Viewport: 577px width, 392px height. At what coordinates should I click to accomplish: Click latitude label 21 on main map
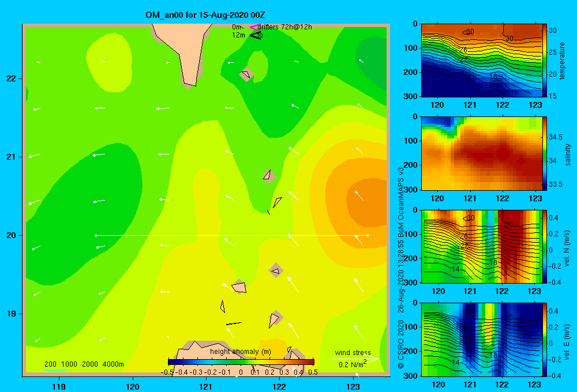11,157
